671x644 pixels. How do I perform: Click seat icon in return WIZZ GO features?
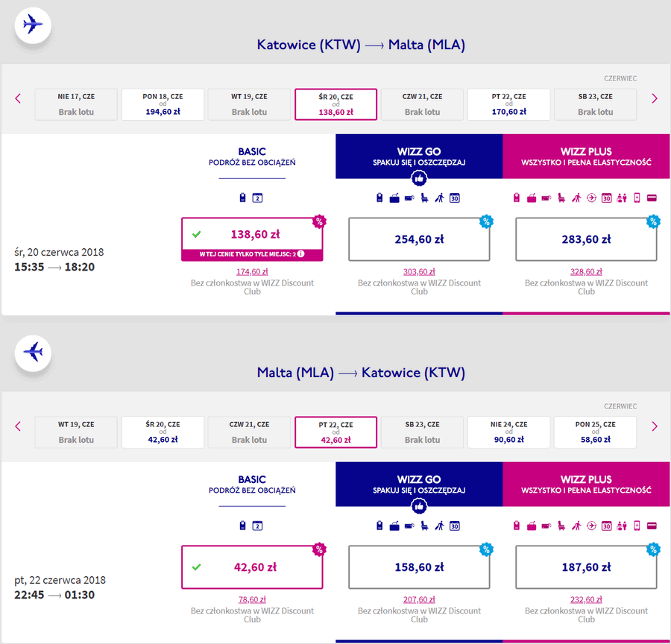(x=424, y=526)
